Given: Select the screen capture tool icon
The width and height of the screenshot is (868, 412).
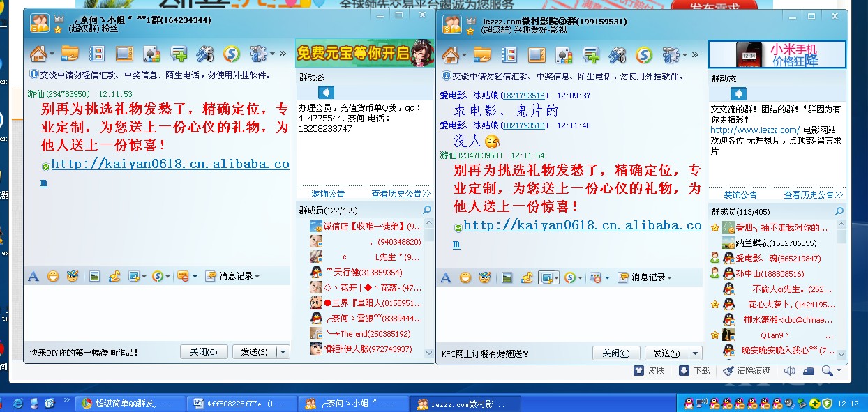Looking at the screenshot, I should click(x=133, y=276).
